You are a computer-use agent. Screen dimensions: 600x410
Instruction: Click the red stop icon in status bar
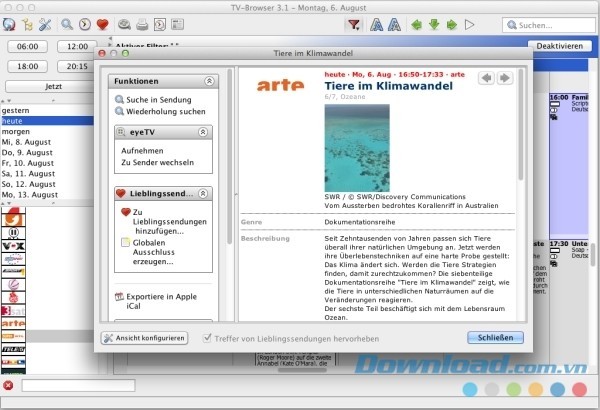(x=8, y=385)
